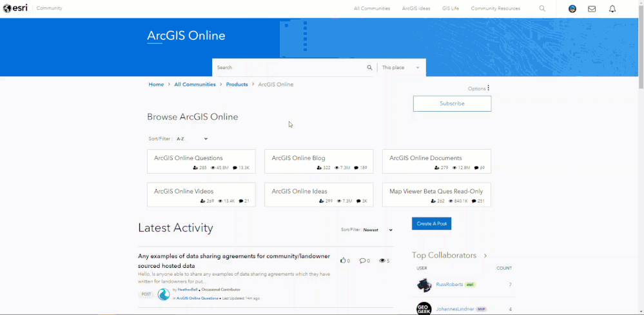Click the Browse ArcGIS Online heading
This screenshot has height=315, width=644.
(193, 117)
